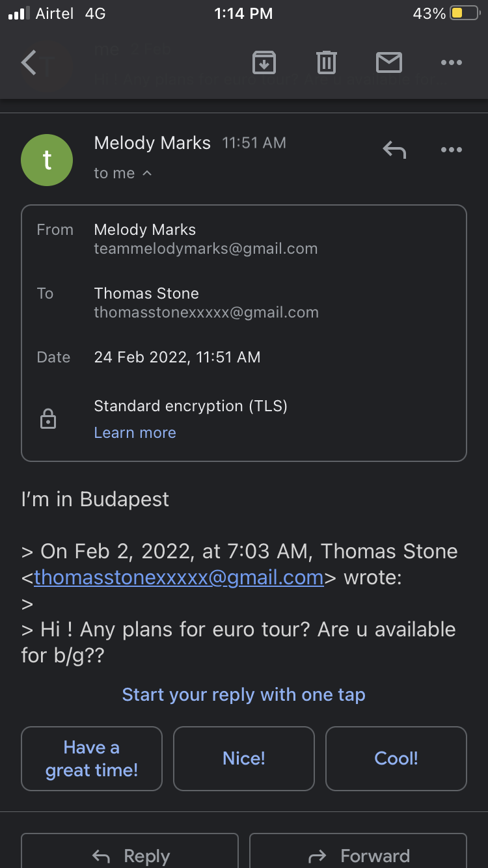488x868 pixels.
Task: Tap the encryption lock icon
Action: pyautogui.click(x=48, y=419)
